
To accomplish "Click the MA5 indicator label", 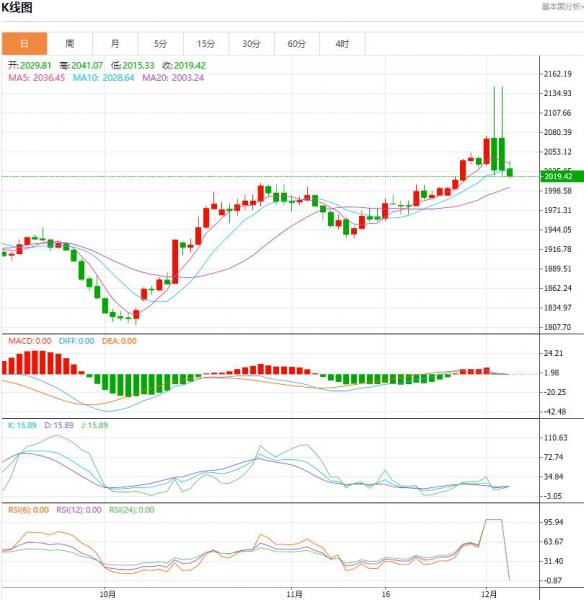I will 37,78.
